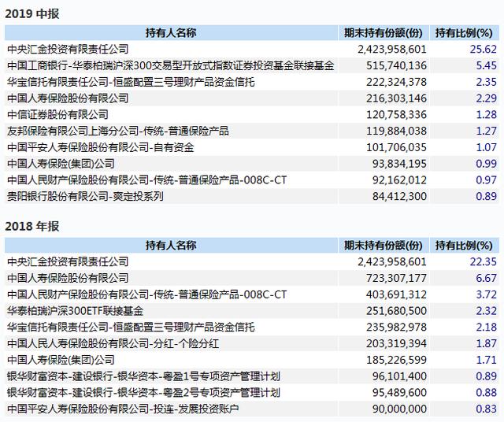The width and height of the screenshot is (504, 422).
Task: Click 中国工商银行-华泰柏瑞沪深300 联接基金 holder name
Action: 171,65
